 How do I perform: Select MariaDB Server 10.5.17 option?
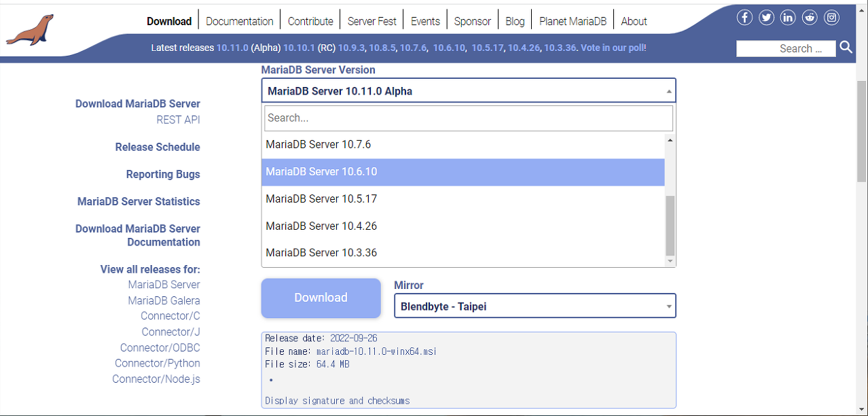point(463,198)
